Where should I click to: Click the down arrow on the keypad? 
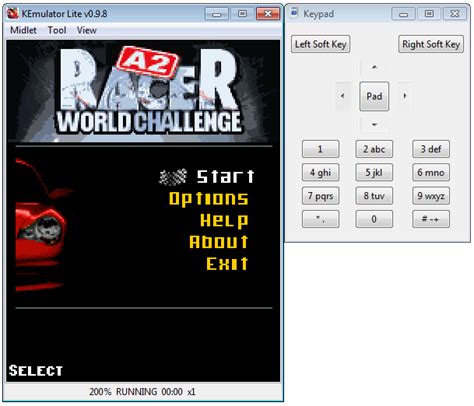tap(374, 125)
